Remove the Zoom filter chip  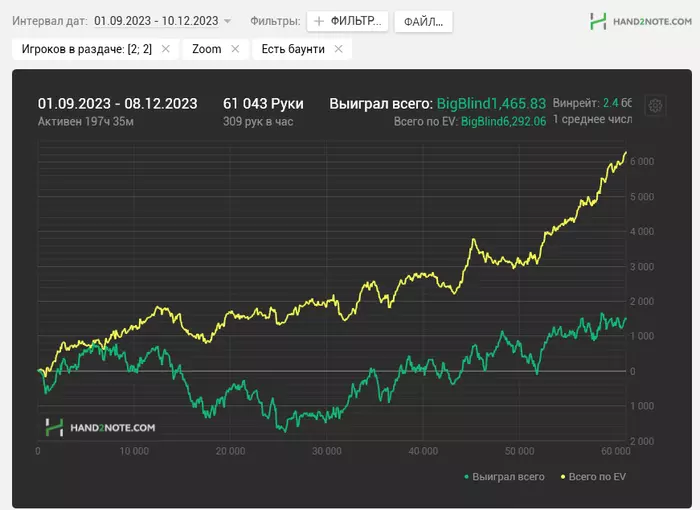click(235, 49)
